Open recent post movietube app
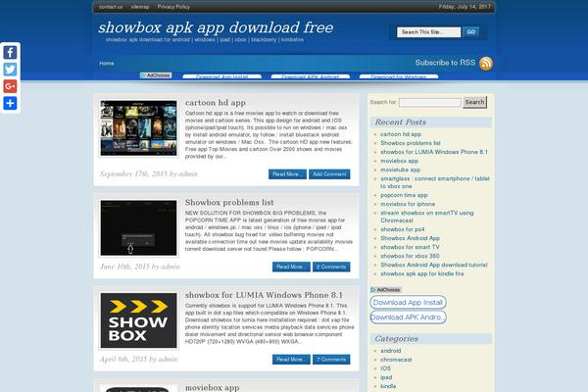588x392 pixels. tap(401, 170)
